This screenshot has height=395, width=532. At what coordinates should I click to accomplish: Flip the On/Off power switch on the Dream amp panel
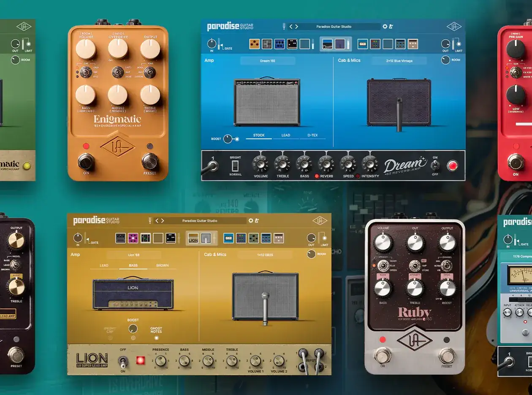pyautogui.click(x=434, y=166)
